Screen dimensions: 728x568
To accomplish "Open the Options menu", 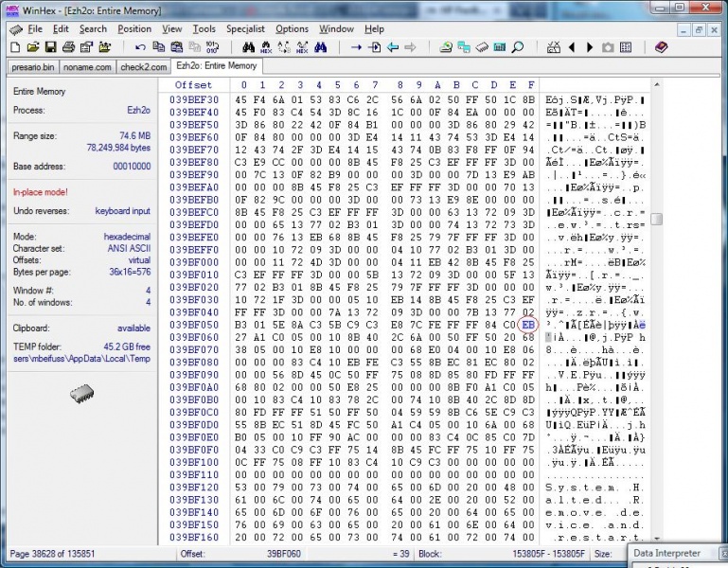I will pos(292,29).
